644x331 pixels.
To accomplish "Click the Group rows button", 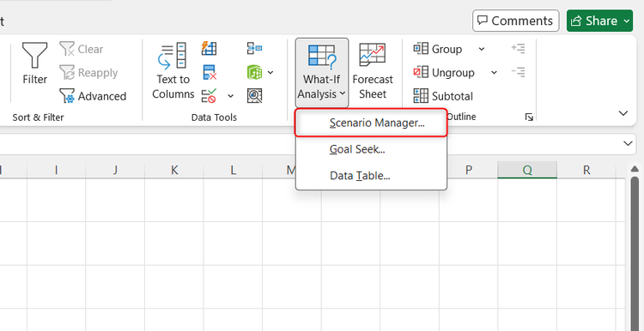I will tap(437, 49).
